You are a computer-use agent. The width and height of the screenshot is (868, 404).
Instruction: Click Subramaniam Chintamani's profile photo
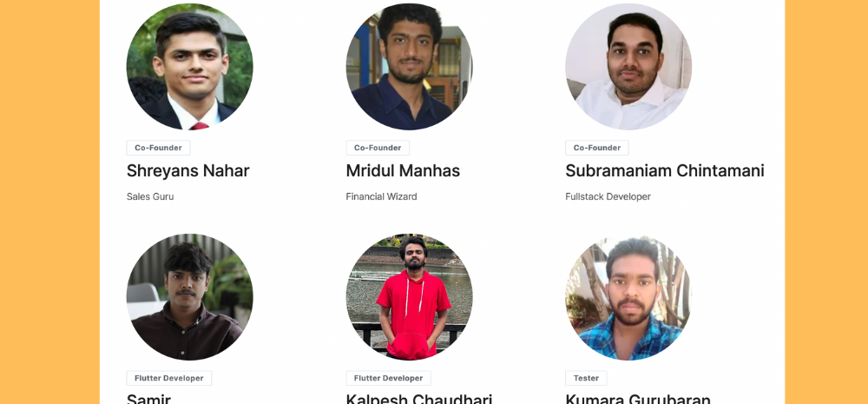pos(628,67)
